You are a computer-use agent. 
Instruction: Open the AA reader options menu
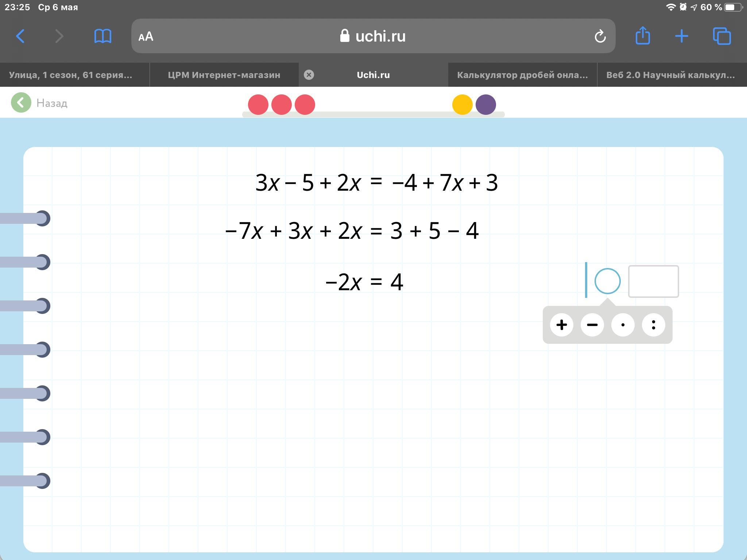pyautogui.click(x=146, y=36)
